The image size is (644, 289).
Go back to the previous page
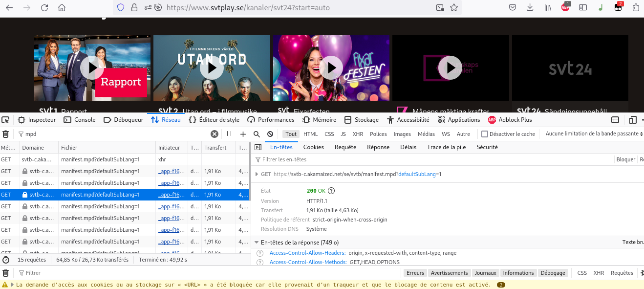pos(9,8)
